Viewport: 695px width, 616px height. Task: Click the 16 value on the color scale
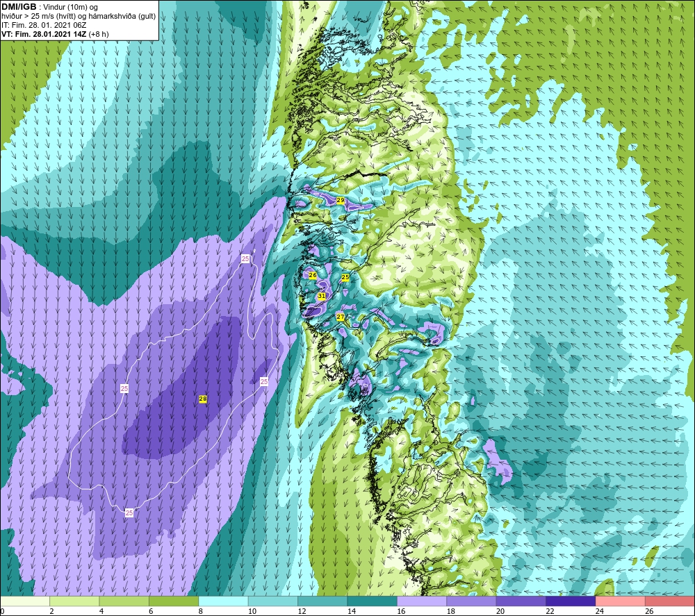(401, 611)
